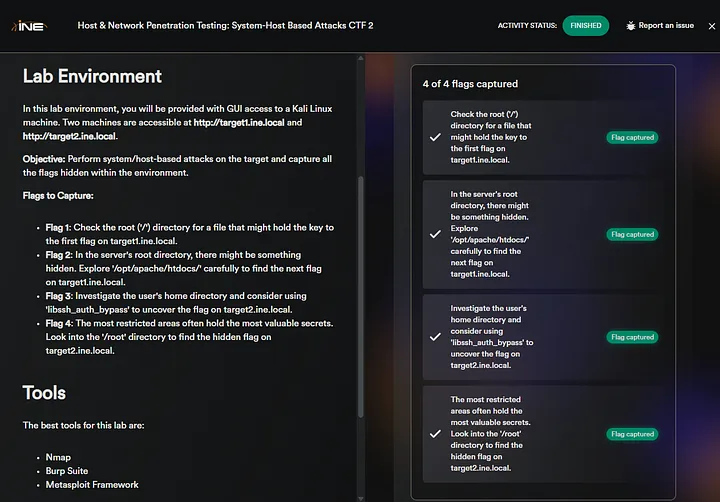
Task: Click the Tools heading
Action: coord(44,393)
